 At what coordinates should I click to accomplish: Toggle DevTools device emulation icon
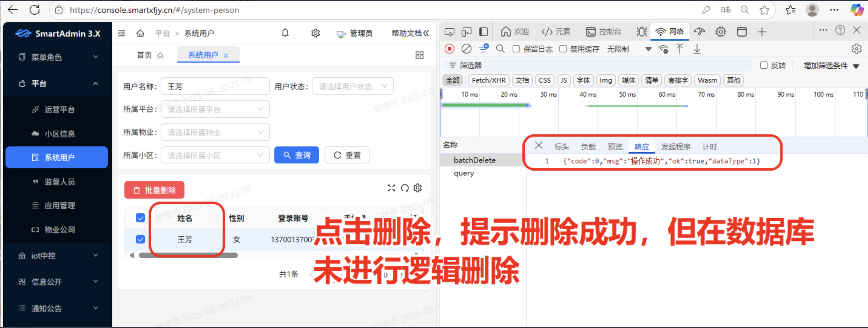[x=466, y=32]
